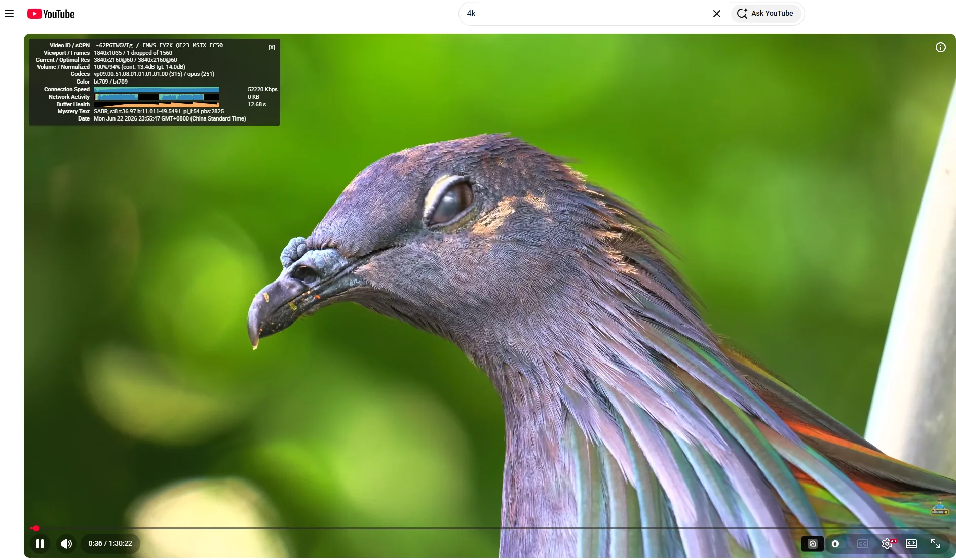
Task: Open the hamburger guide menu
Action: pos(9,14)
